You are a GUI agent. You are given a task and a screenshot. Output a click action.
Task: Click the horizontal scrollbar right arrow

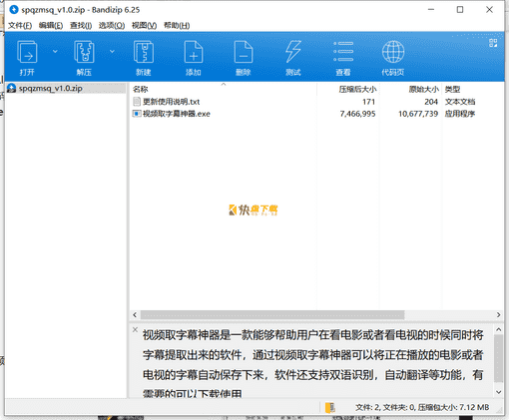coord(498,314)
